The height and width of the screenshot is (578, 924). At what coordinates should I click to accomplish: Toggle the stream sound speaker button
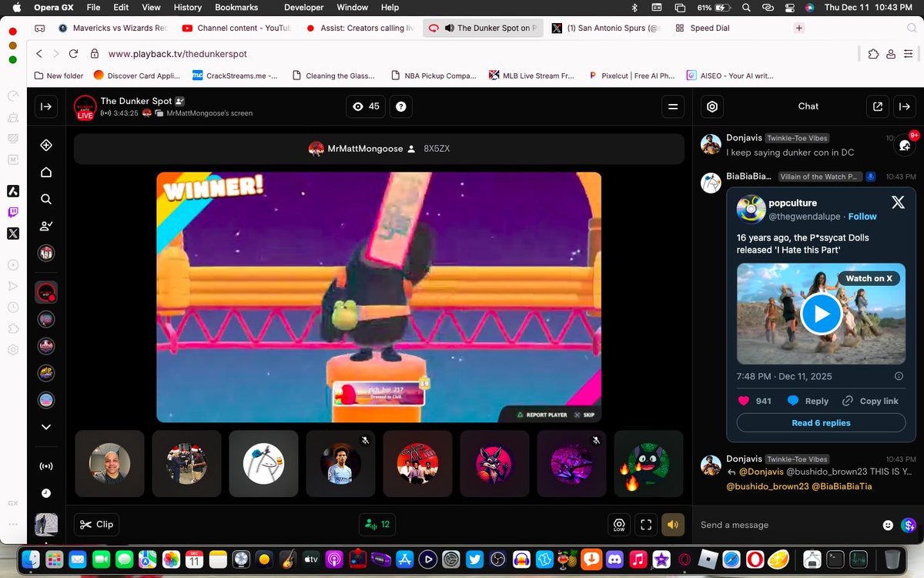[673, 524]
